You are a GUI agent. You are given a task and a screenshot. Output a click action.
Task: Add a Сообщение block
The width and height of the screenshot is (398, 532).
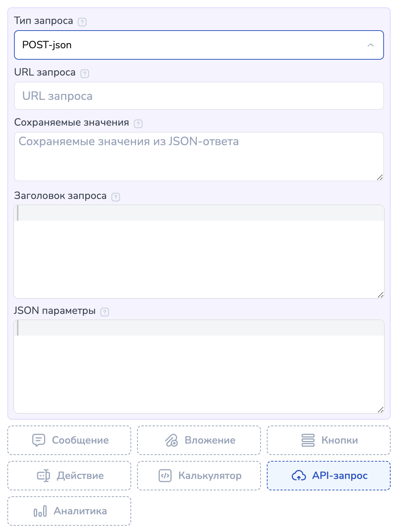point(69,440)
